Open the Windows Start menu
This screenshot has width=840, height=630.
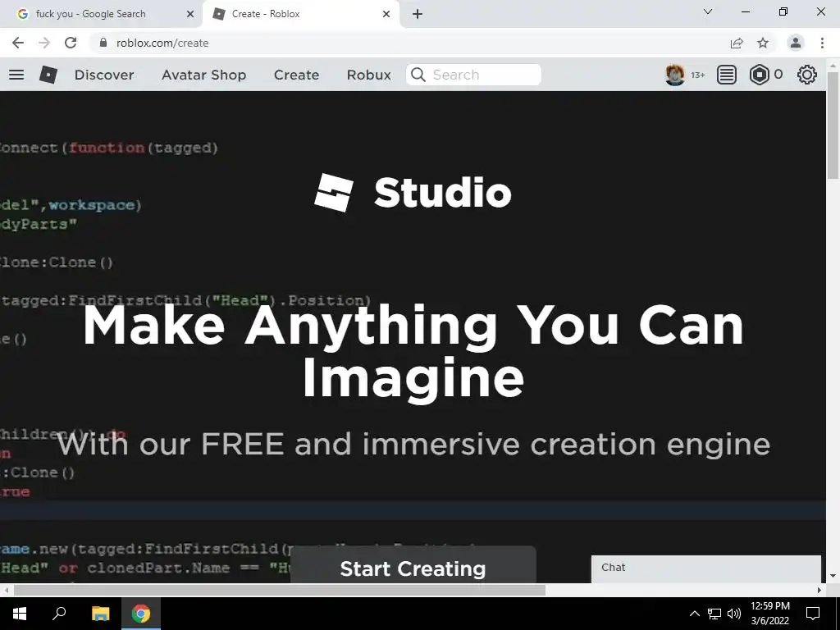pyautogui.click(x=20, y=614)
